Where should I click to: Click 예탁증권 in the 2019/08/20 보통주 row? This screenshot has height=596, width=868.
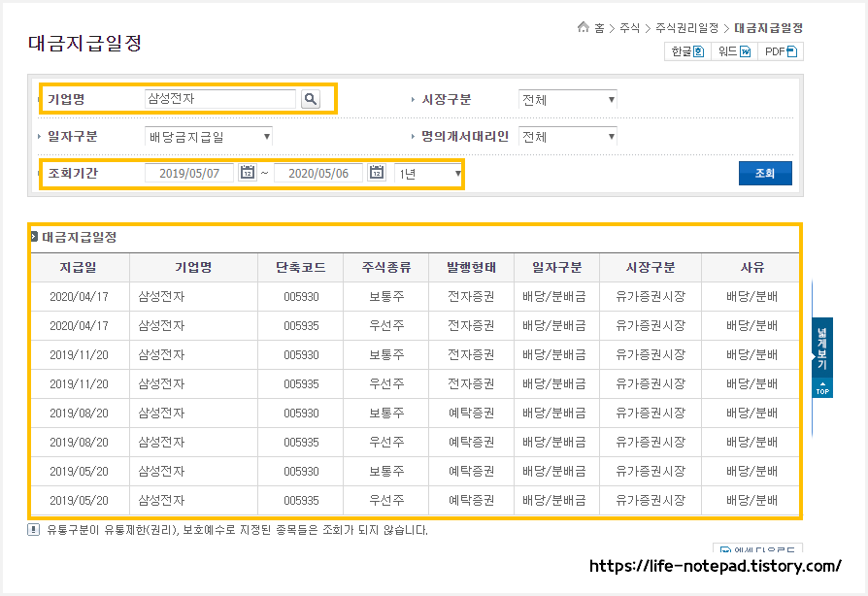pos(471,414)
